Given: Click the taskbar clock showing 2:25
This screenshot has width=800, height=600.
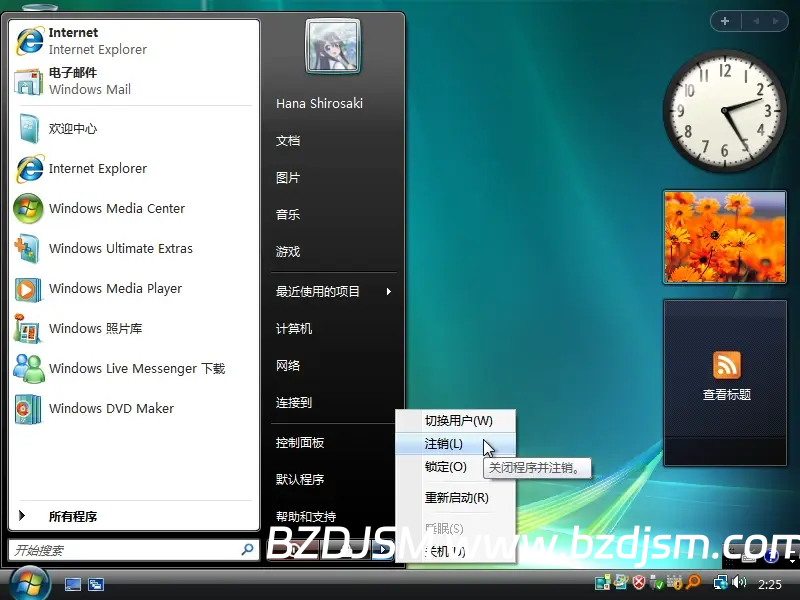Looking at the screenshot, I should pos(769,584).
